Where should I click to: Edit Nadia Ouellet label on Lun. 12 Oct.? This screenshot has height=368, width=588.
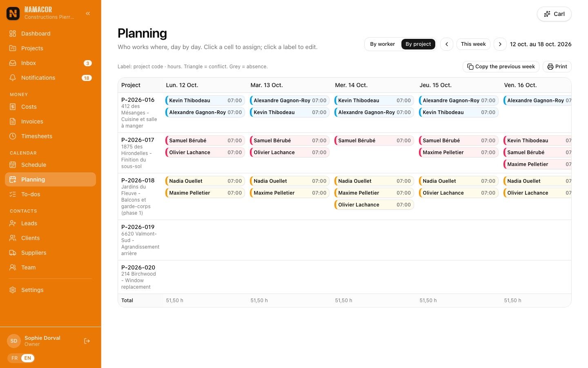point(205,181)
